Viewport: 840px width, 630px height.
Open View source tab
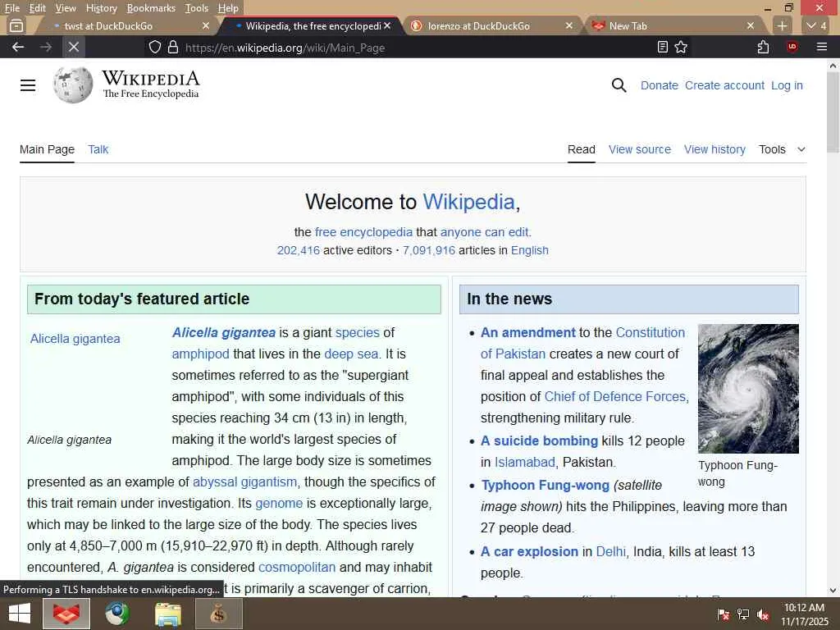point(640,149)
